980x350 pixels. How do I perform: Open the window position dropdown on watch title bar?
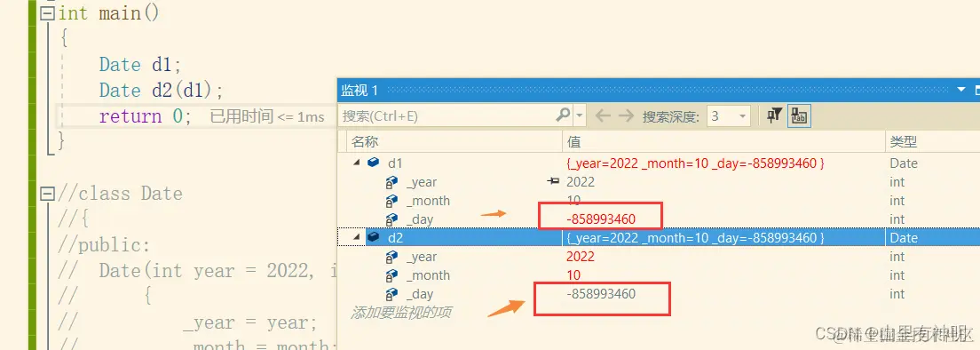pos(962,90)
